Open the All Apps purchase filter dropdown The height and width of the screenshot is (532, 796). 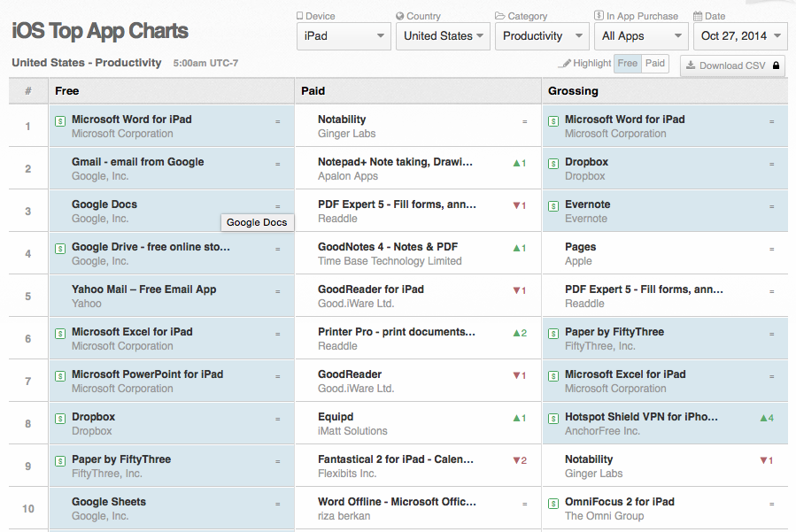[641, 36]
